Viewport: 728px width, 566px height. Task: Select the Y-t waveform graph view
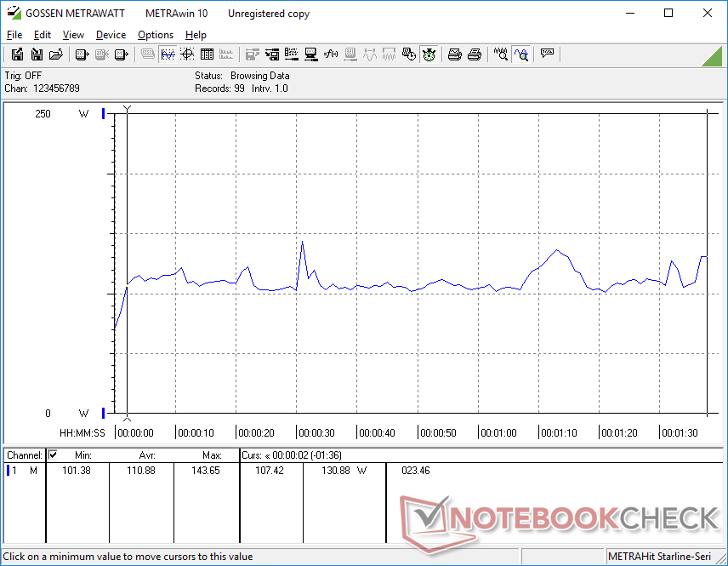pos(168,54)
